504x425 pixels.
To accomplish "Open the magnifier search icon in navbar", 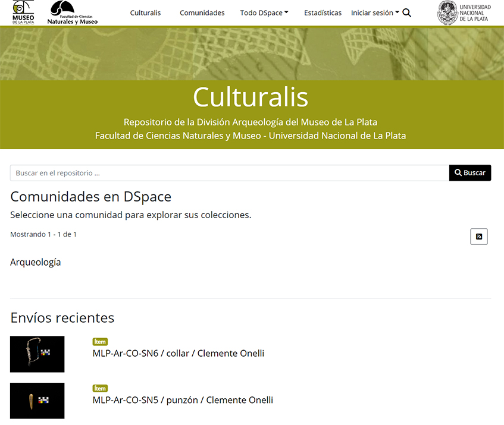I will click(x=406, y=13).
